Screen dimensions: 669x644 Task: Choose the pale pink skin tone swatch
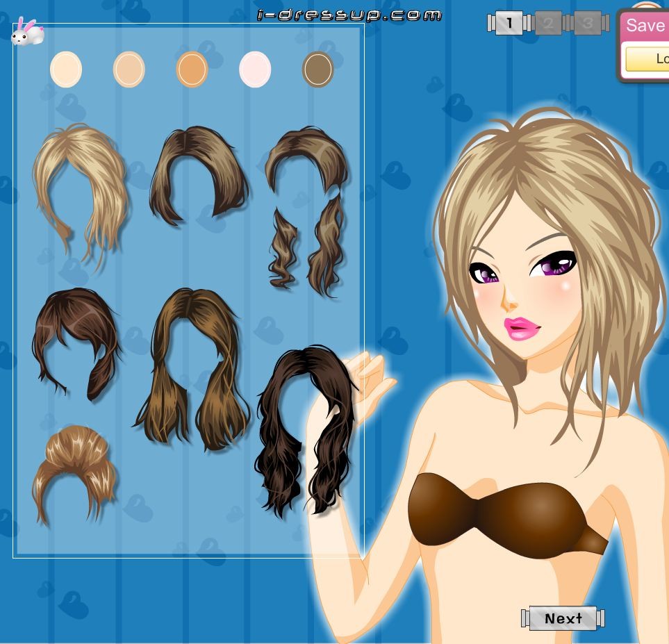(255, 70)
